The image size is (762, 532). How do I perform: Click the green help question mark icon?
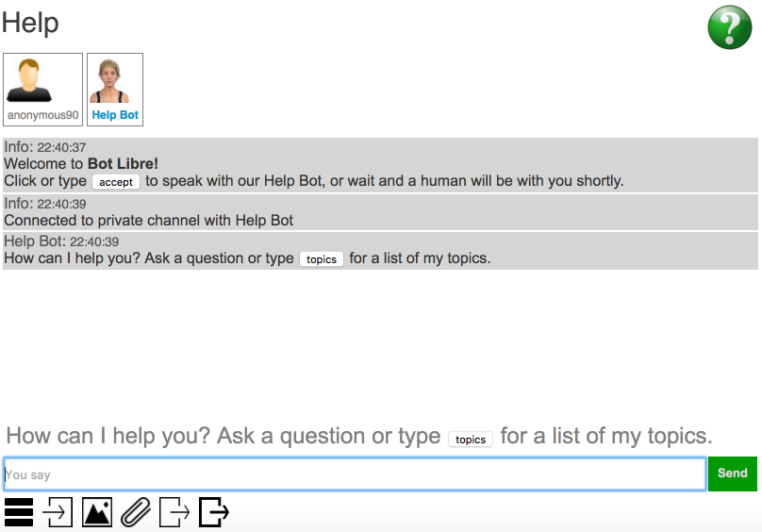pyautogui.click(x=729, y=27)
